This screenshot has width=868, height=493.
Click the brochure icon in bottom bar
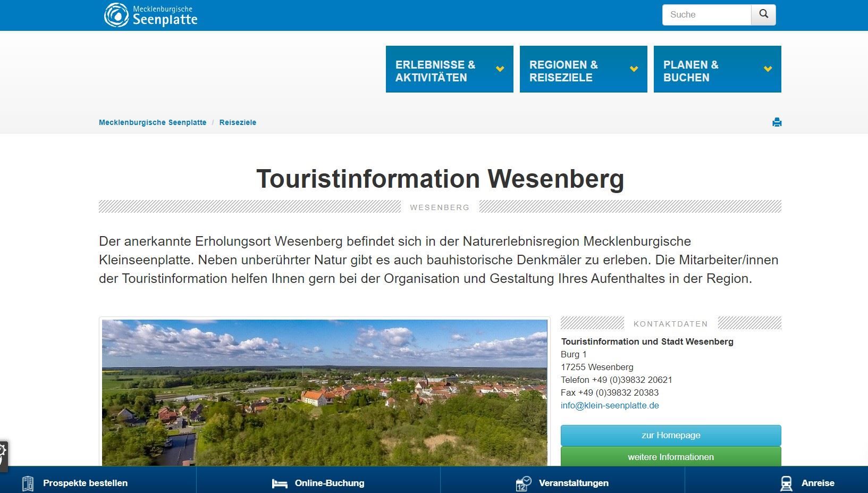pos(28,483)
